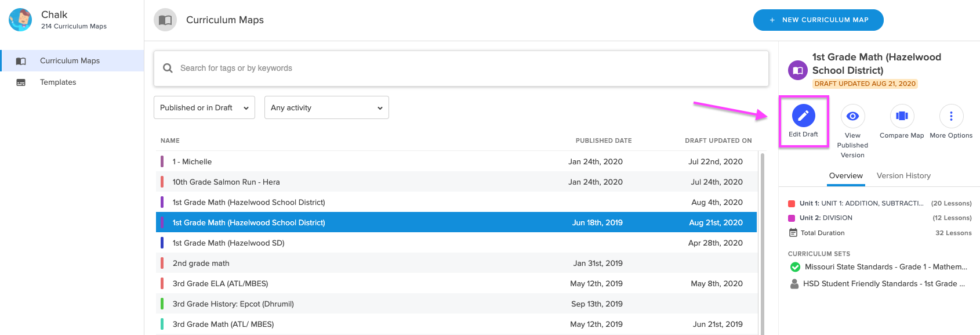Screen dimensions: 980x335
Task: Click the search for tags input field
Action: 461,69
